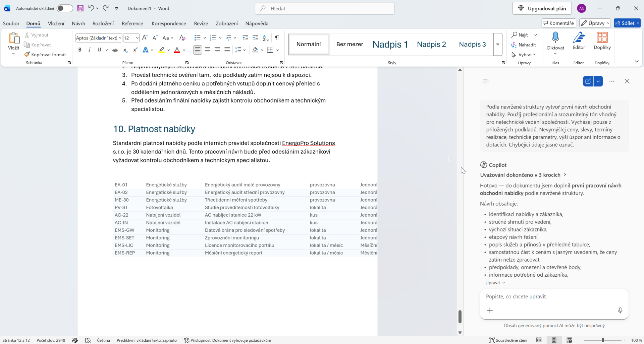Open change case Aa dropdown
This screenshot has width=644, height=344.
pos(168,38)
